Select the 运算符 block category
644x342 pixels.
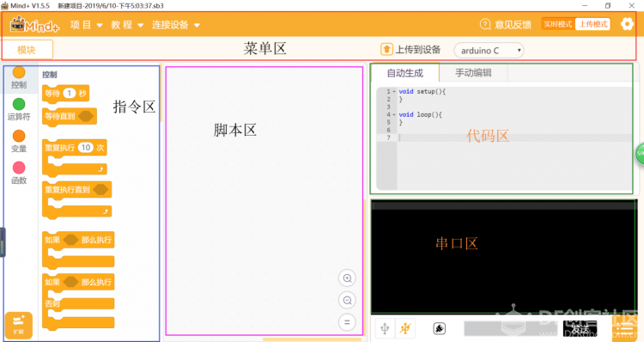[19, 109]
